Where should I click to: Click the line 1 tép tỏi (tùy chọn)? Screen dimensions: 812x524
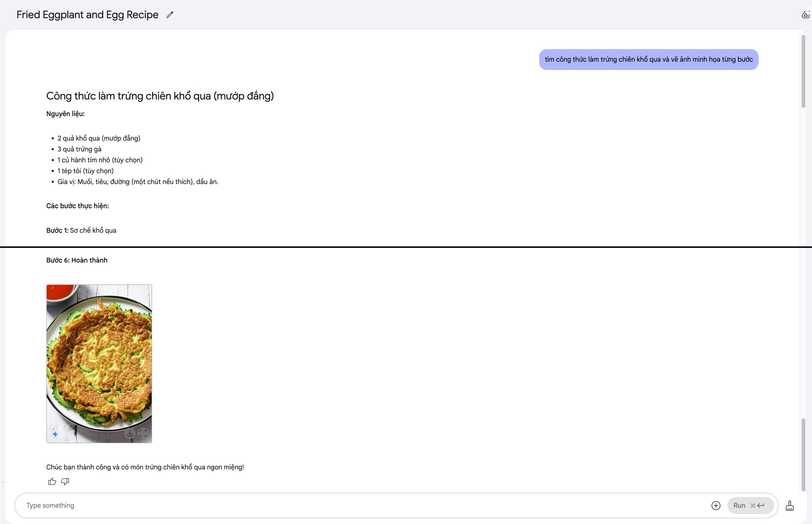[x=85, y=171]
